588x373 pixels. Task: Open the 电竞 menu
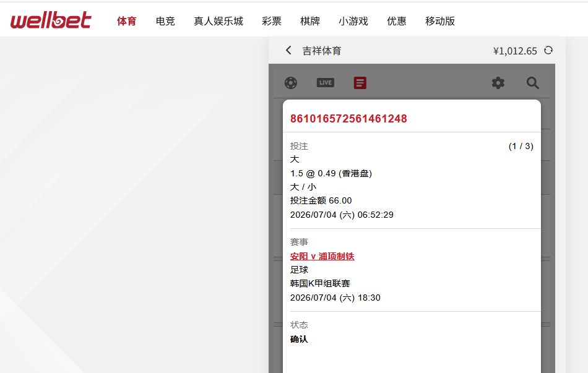point(165,21)
